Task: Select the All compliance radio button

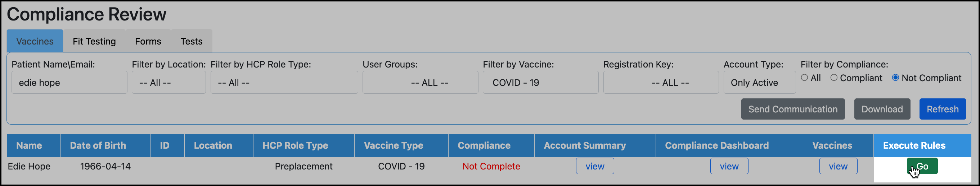Action: click(x=804, y=78)
